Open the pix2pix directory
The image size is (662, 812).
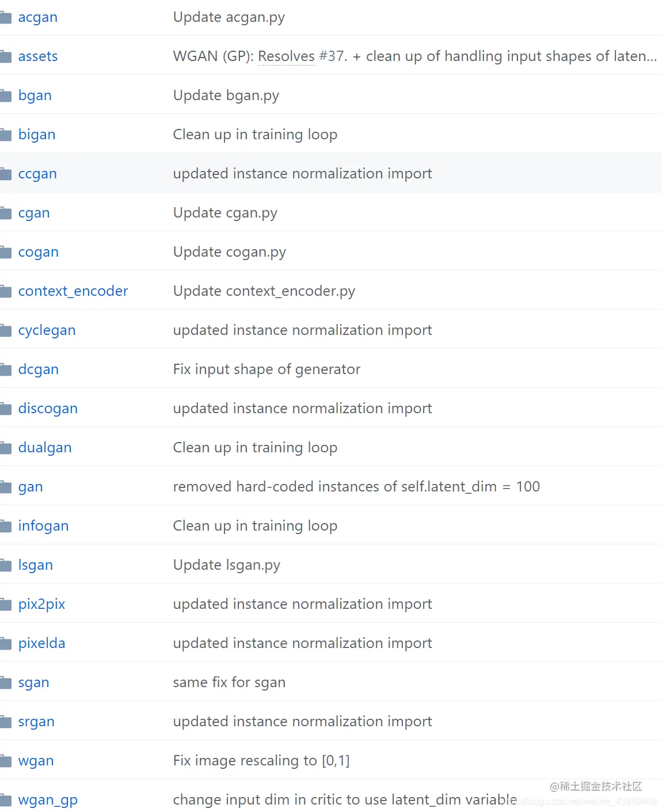[41, 605]
